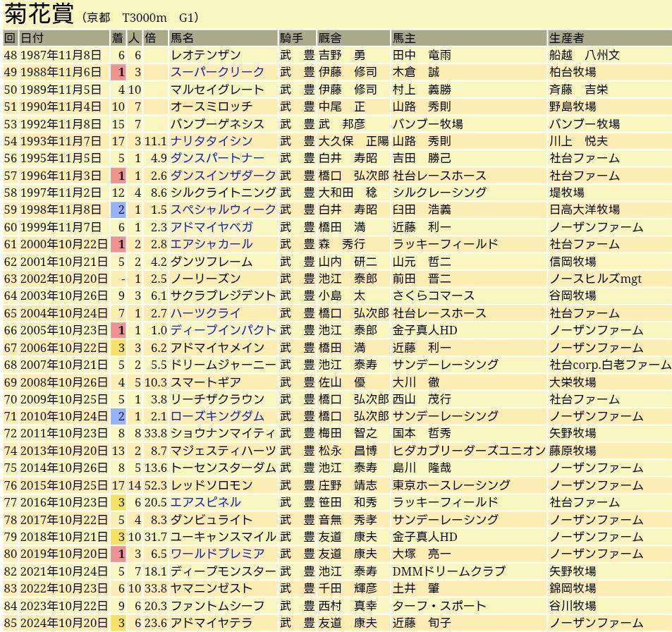The width and height of the screenshot is (672, 632).
Task: Open the ワールドプレミア horse link
Action: coord(217,554)
